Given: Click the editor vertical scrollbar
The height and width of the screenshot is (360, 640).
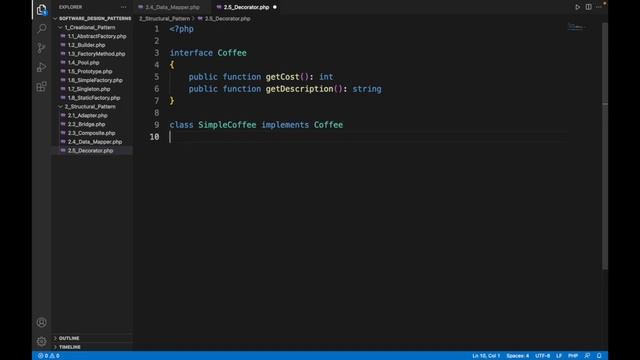Looking at the screenshot, I should [x=605, y=145].
